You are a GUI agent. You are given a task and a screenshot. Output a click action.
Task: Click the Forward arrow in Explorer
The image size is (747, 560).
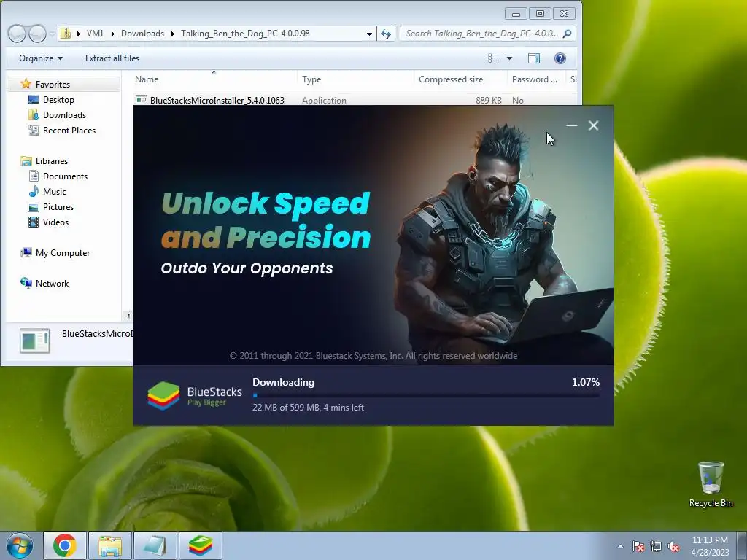37,34
